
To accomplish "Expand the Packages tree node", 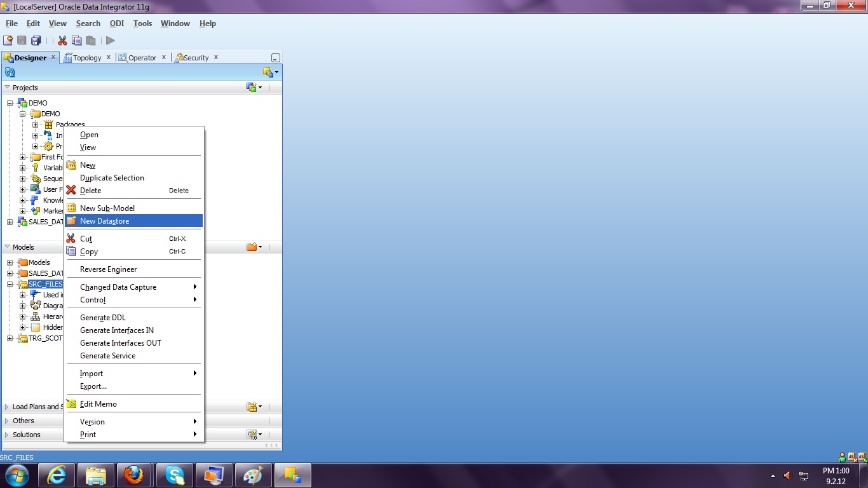I will [35, 125].
